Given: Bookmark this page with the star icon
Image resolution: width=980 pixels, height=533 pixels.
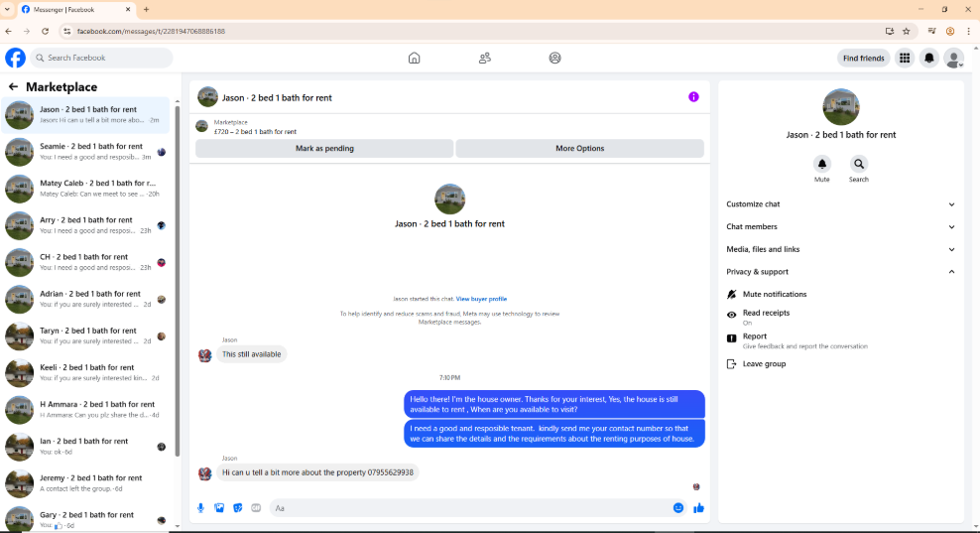Looking at the screenshot, I should (907, 32).
